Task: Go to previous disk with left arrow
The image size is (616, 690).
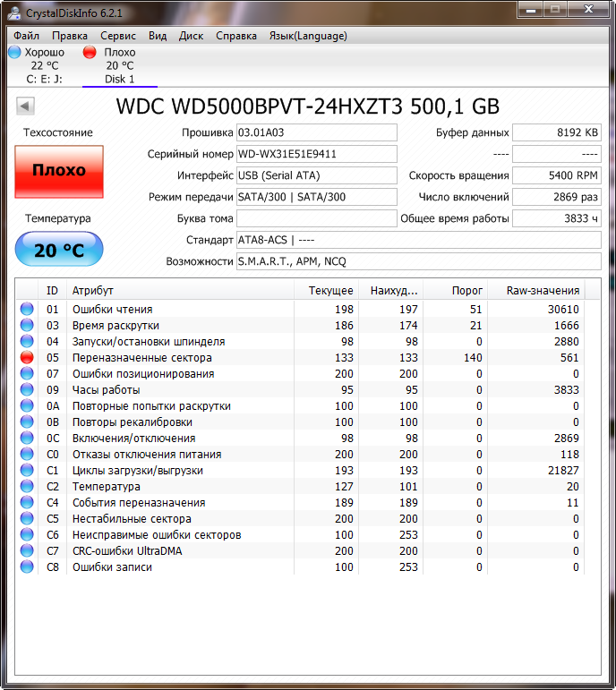Action: pos(25,106)
